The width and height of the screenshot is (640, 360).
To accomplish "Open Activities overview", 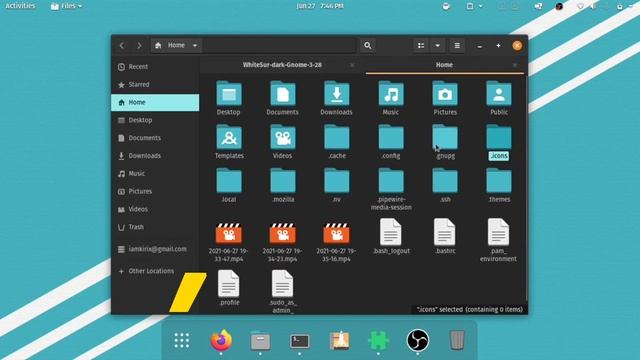I will tap(20, 6).
